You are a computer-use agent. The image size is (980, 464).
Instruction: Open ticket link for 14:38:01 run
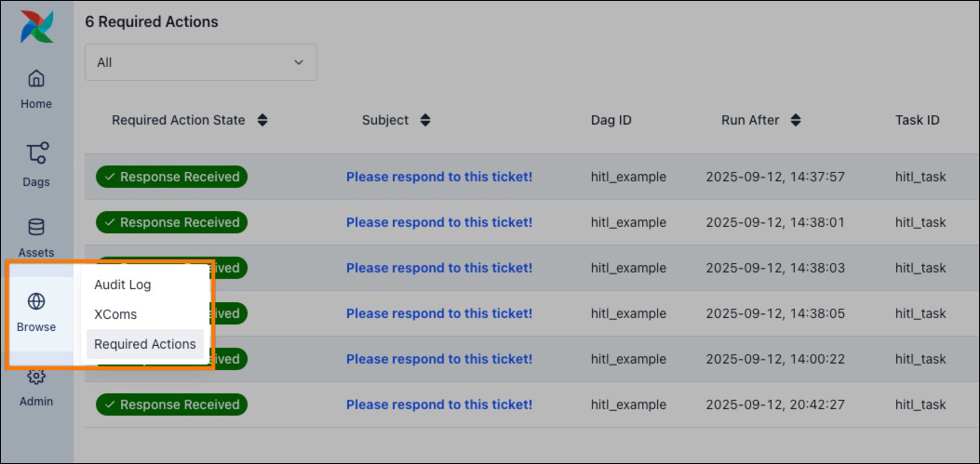pyautogui.click(x=438, y=222)
